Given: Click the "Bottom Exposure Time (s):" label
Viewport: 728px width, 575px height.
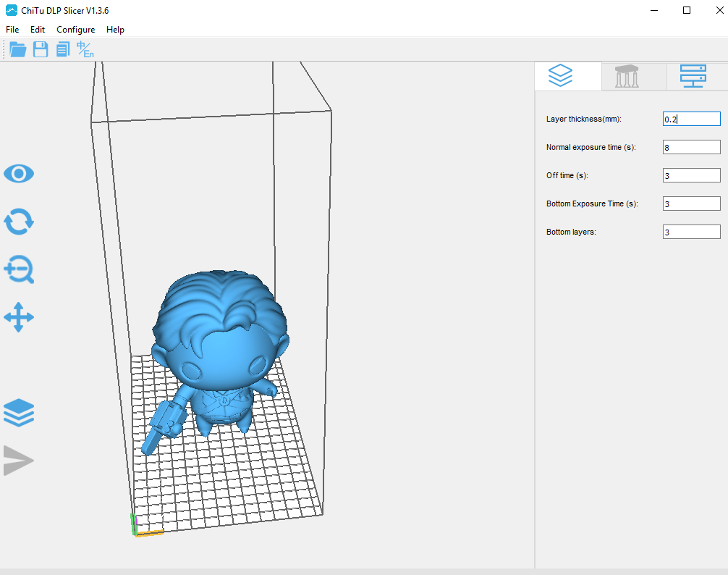Looking at the screenshot, I should tap(592, 203).
